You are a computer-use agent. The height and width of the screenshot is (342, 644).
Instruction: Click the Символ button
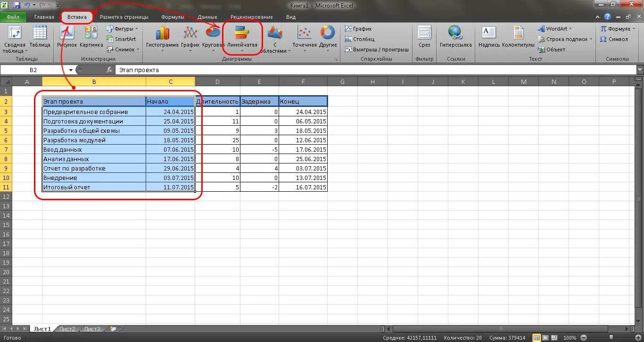(x=614, y=39)
